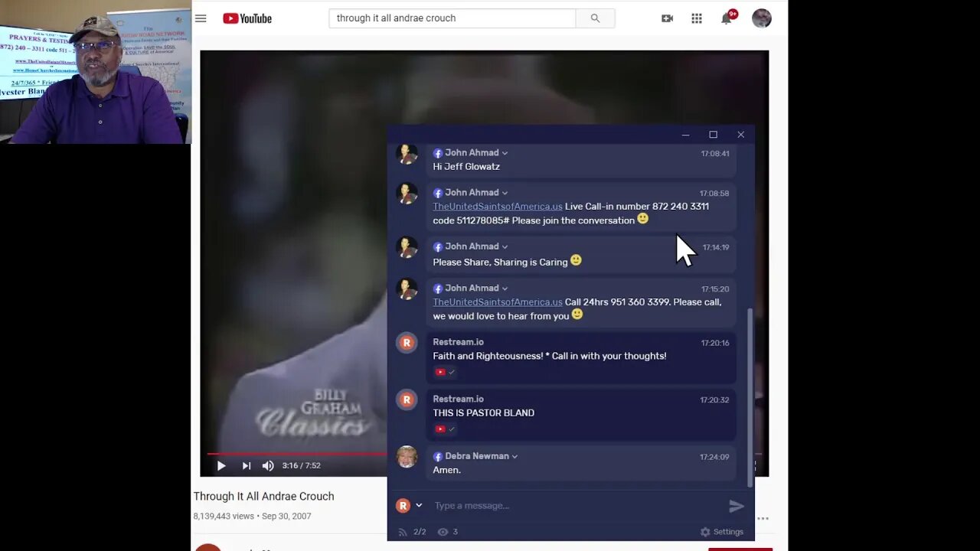
Task: Click the viewers eye count icon
Action: (x=447, y=532)
